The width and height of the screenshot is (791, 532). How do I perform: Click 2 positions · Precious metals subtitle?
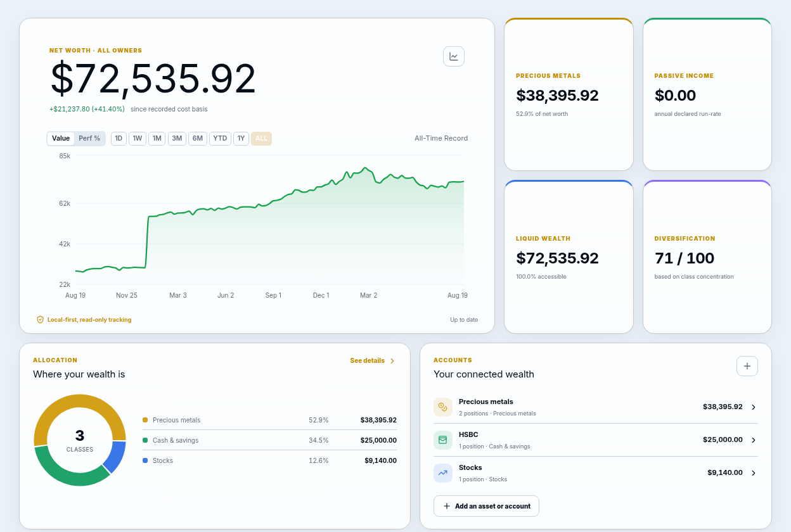point(498,414)
